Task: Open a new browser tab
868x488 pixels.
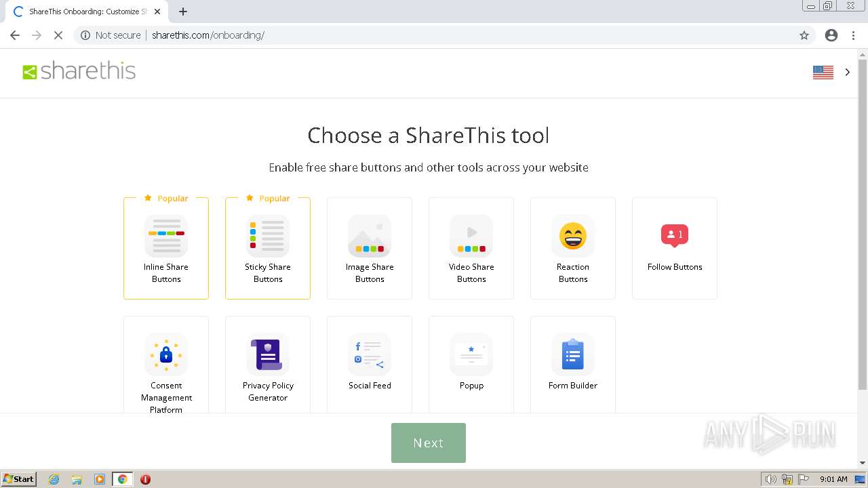Action: [183, 12]
